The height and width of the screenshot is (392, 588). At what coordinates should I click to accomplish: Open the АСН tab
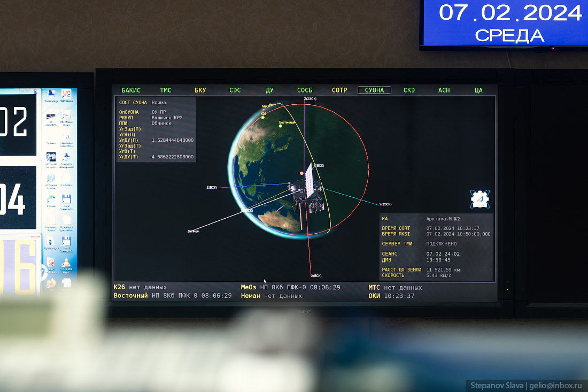point(444,90)
